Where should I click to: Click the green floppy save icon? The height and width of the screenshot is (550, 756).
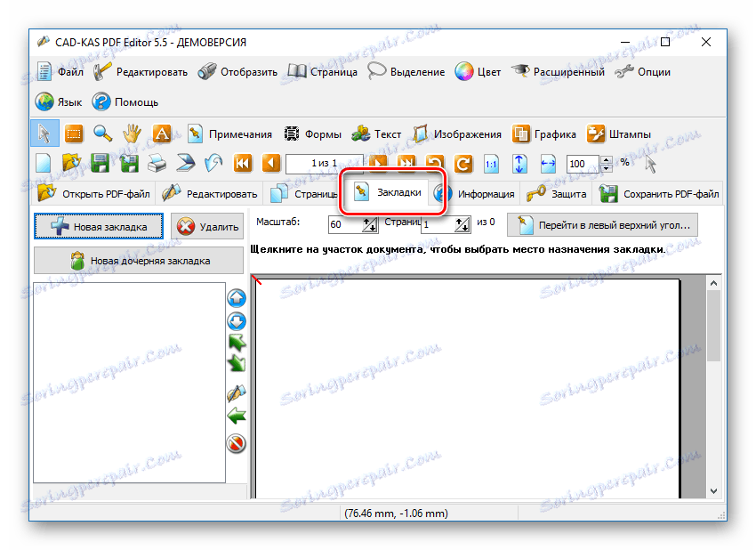tap(100, 164)
